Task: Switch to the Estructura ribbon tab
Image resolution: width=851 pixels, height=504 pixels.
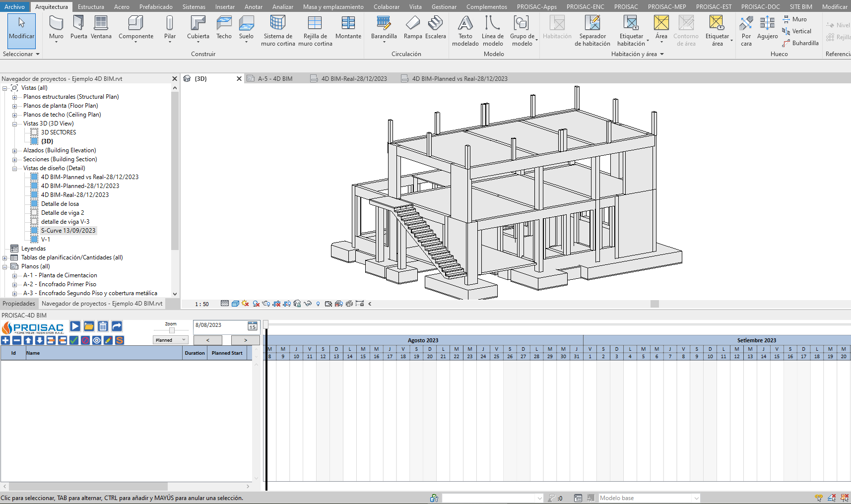Action: [91, 7]
